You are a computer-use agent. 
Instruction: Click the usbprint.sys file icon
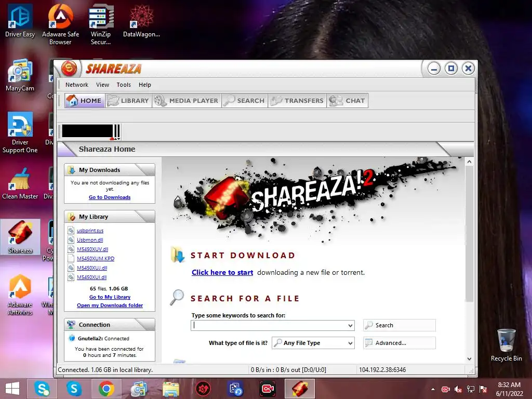pyautogui.click(x=71, y=230)
